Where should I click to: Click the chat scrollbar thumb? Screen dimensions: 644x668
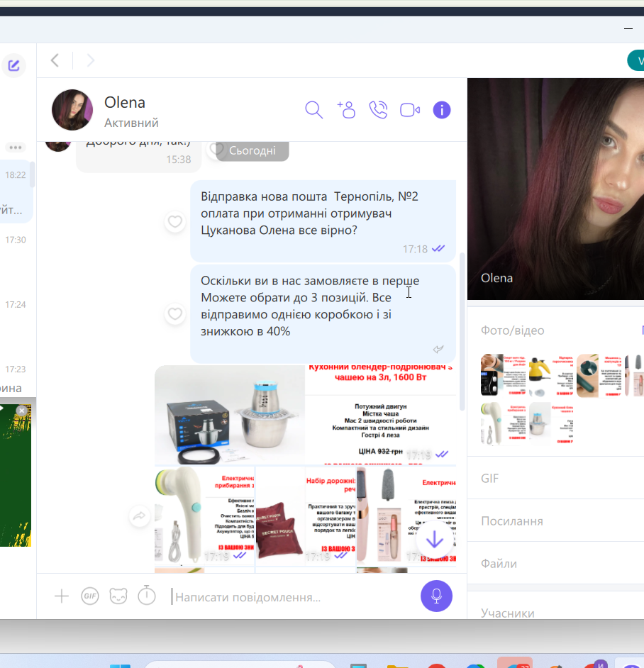(x=462, y=331)
